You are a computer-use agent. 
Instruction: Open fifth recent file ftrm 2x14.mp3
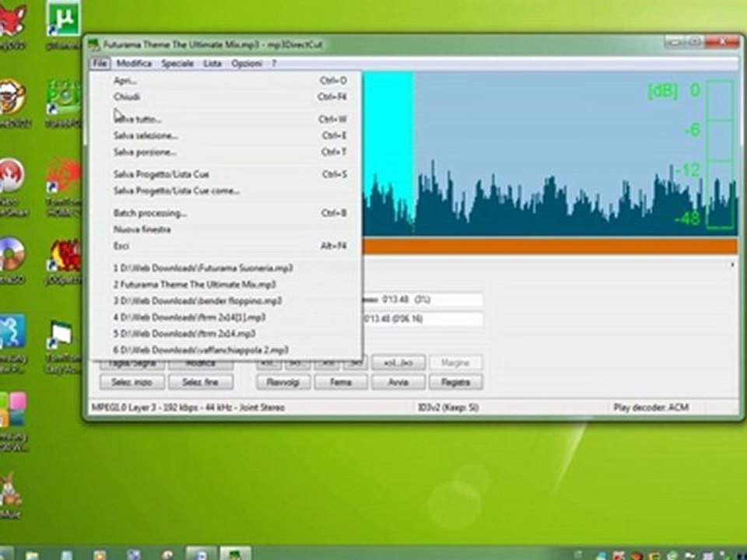tap(226, 334)
